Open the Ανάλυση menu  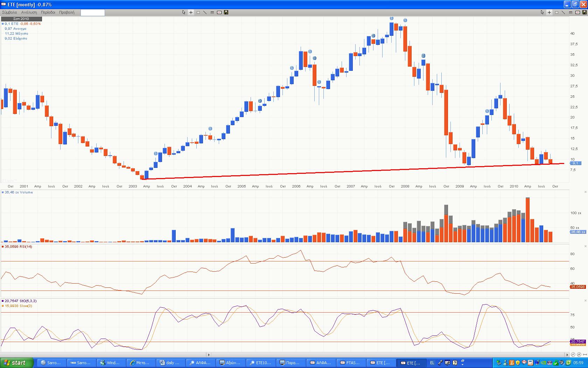click(x=29, y=12)
